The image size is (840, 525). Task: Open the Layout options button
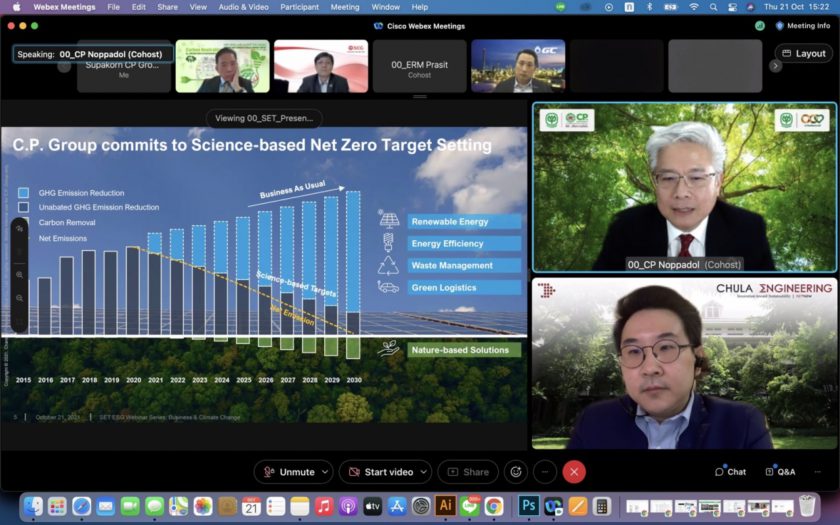click(x=803, y=54)
